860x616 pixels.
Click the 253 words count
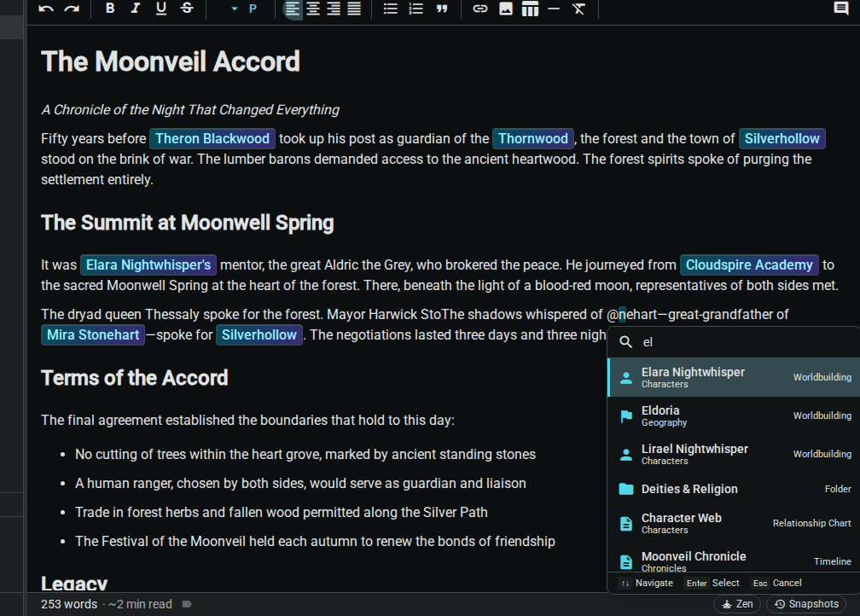[x=69, y=604]
